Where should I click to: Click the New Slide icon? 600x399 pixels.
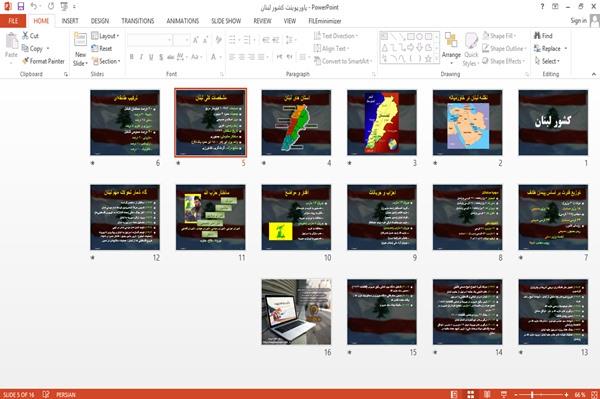point(80,41)
